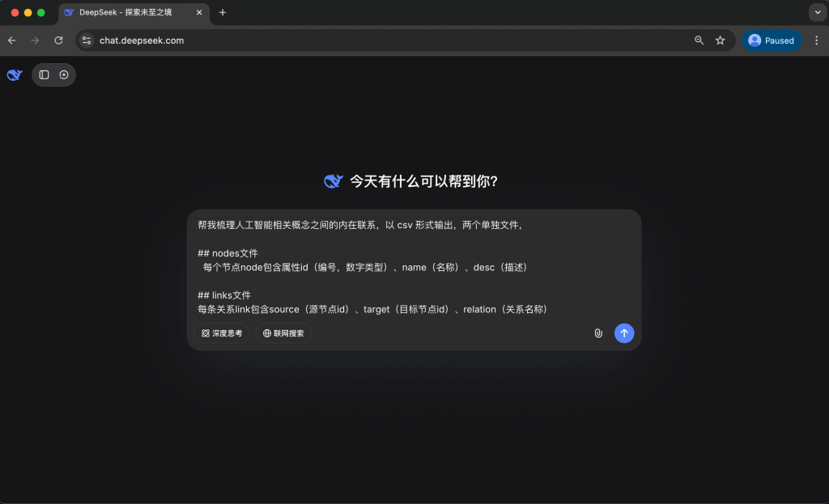Open the sidebar panel toggle icon

pos(44,74)
